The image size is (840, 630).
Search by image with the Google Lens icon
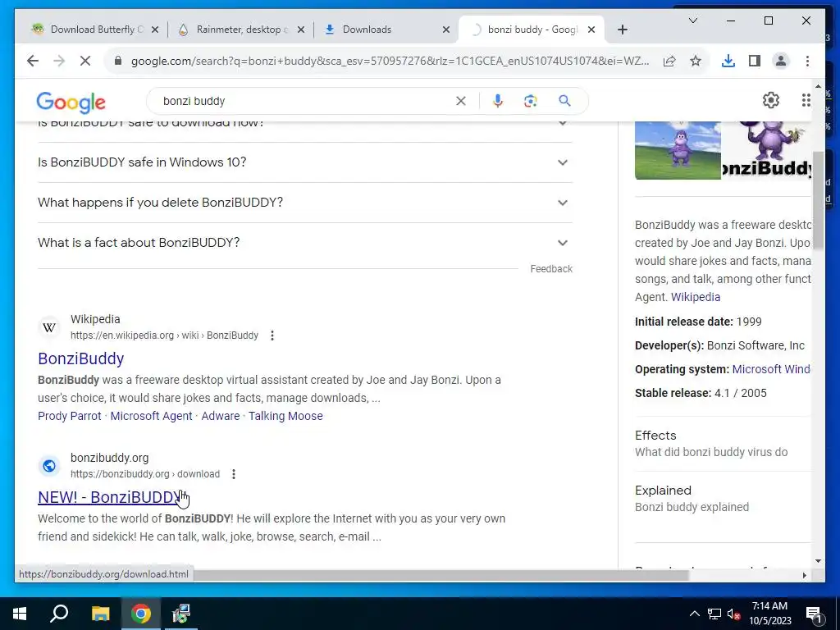click(531, 101)
